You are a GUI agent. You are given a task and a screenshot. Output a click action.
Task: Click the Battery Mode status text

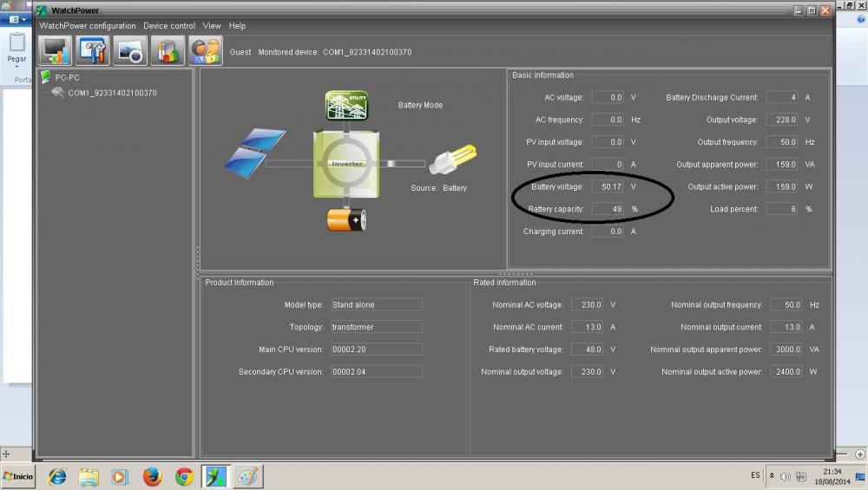(420, 105)
